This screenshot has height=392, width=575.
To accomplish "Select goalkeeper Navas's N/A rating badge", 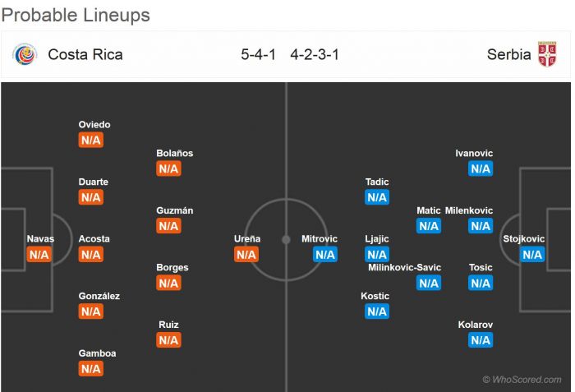I will coord(39,255).
